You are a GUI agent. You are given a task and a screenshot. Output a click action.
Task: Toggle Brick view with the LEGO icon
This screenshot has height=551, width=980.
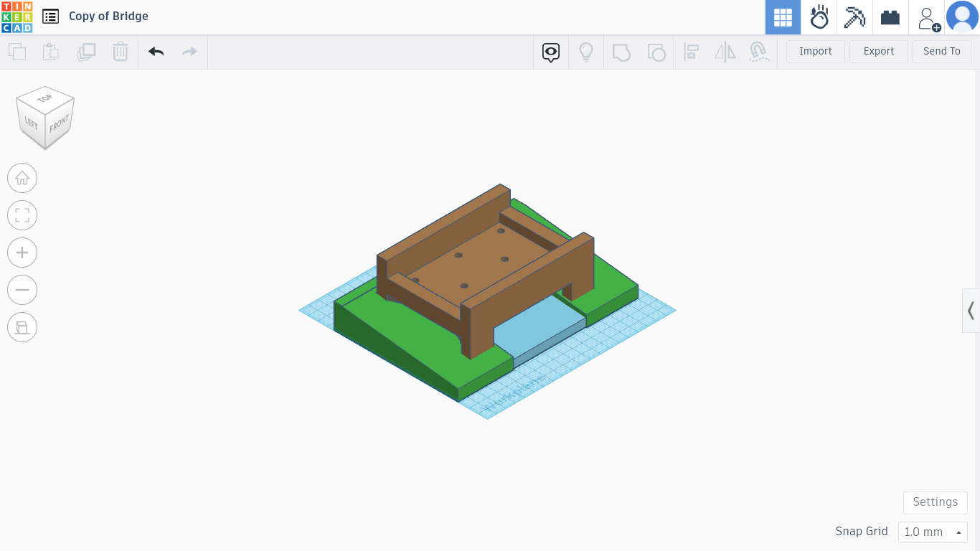(x=890, y=17)
